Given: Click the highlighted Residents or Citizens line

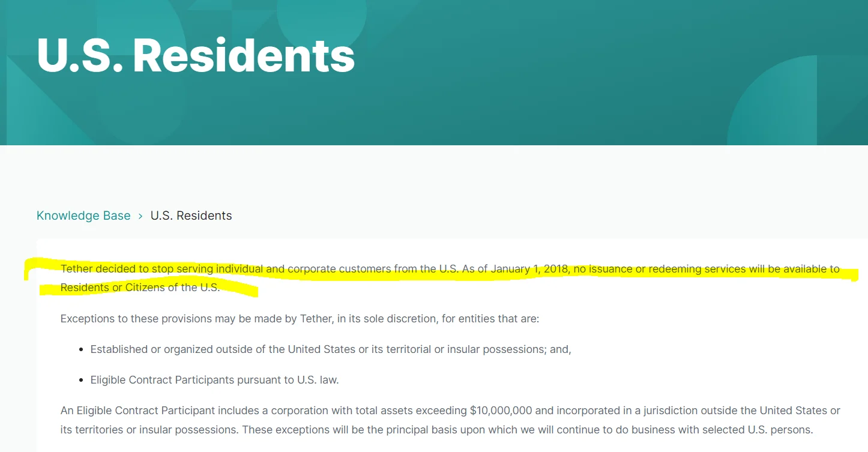Looking at the screenshot, I should (140, 288).
